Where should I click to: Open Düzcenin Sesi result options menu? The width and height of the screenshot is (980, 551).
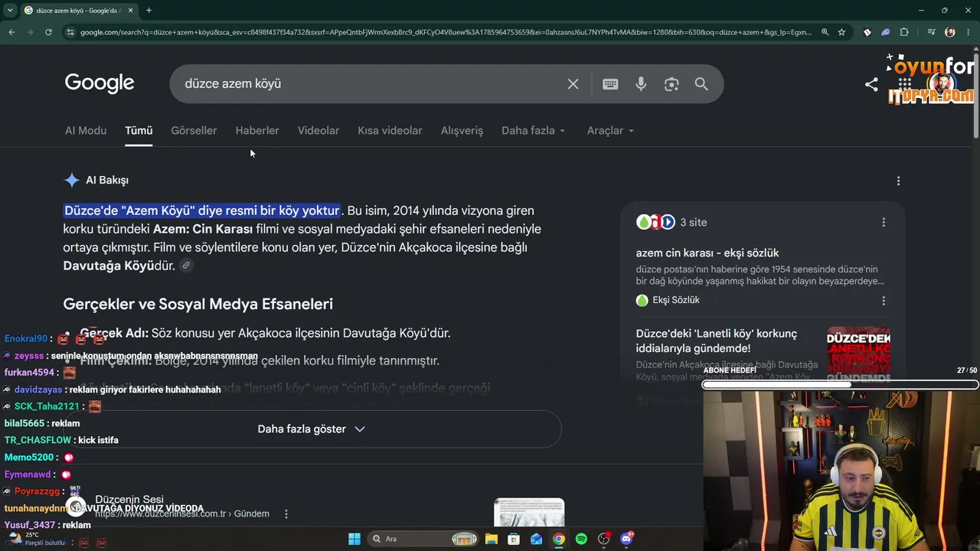click(286, 514)
